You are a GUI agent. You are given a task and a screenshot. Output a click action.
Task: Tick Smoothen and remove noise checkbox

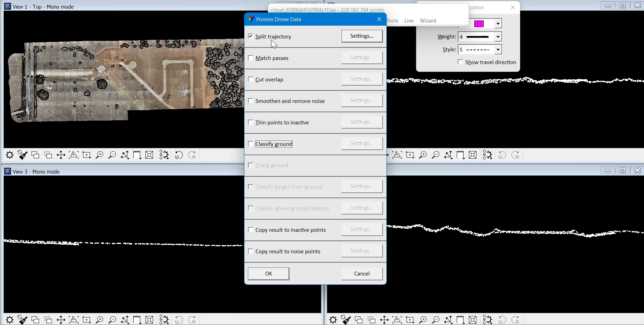(251, 101)
